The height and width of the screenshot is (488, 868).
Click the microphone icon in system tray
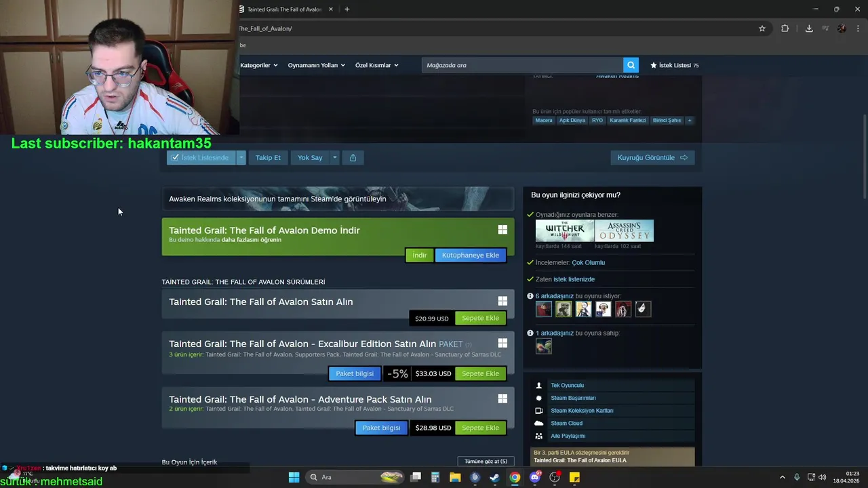point(797,477)
